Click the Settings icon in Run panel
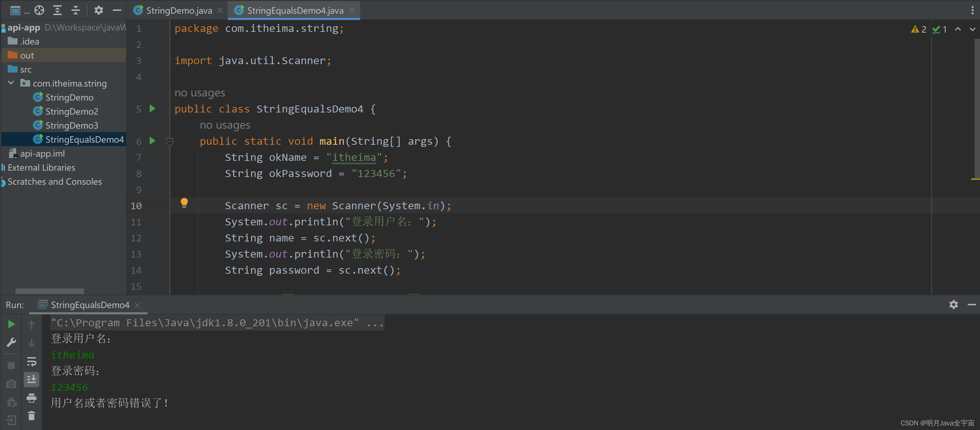Image resolution: width=980 pixels, height=430 pixels. coord(953,305)
